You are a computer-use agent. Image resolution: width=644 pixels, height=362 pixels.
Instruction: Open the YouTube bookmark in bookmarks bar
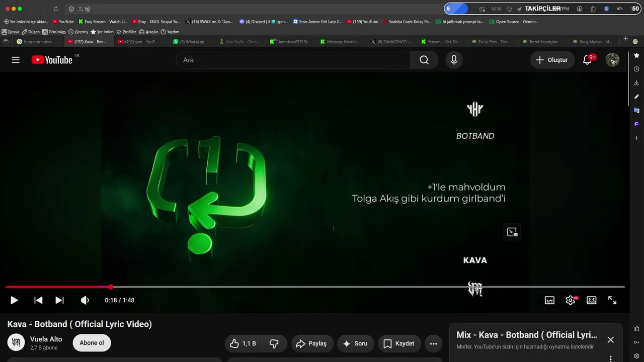pos(63,22)
